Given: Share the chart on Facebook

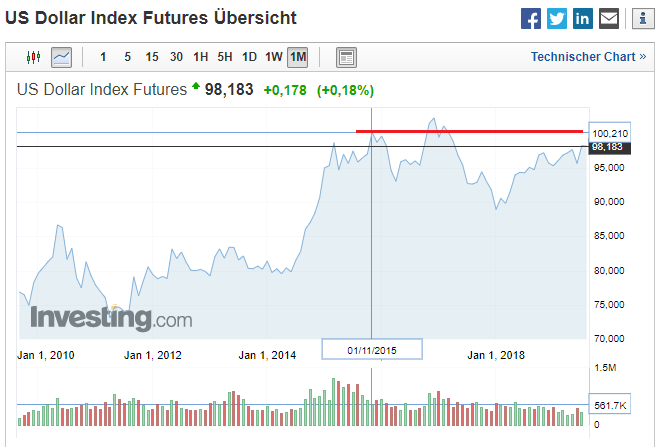Looking at the screenshot, I should (532, 19).
